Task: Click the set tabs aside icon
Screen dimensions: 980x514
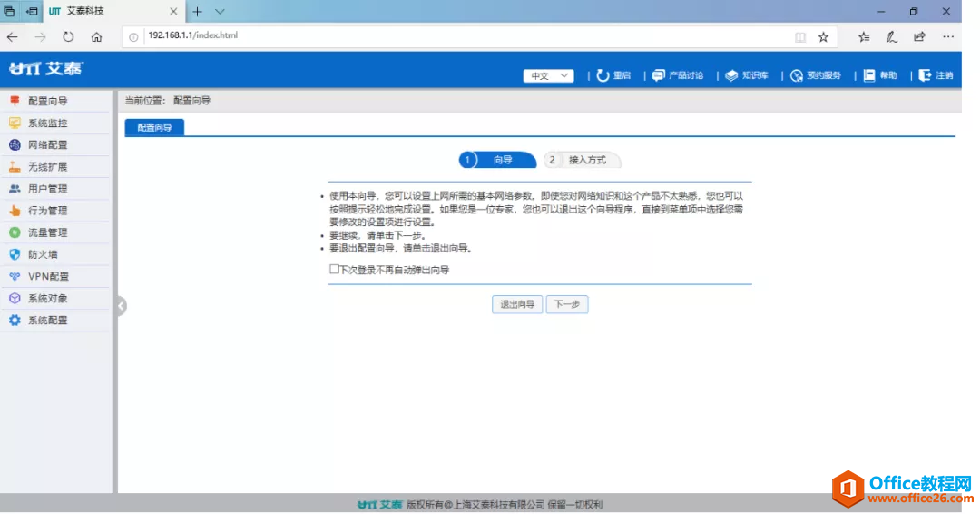Action: click(x=31, y=11)
